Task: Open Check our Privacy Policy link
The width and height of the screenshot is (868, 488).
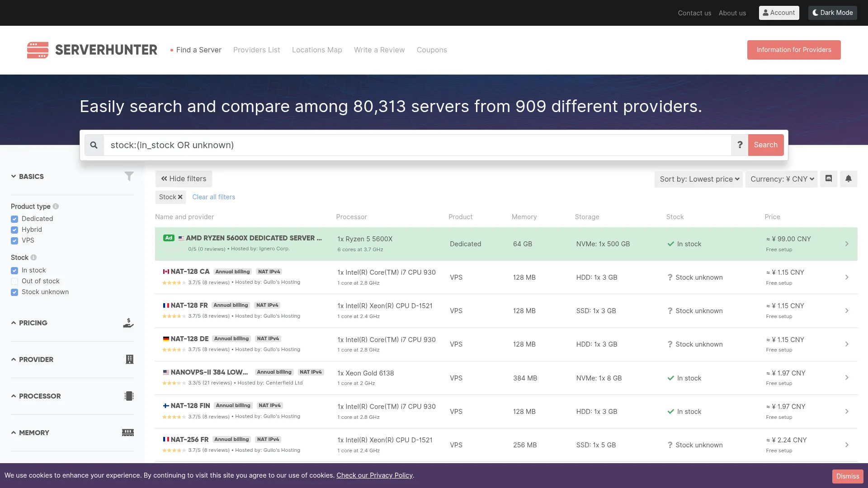Action: coord(374,475)
